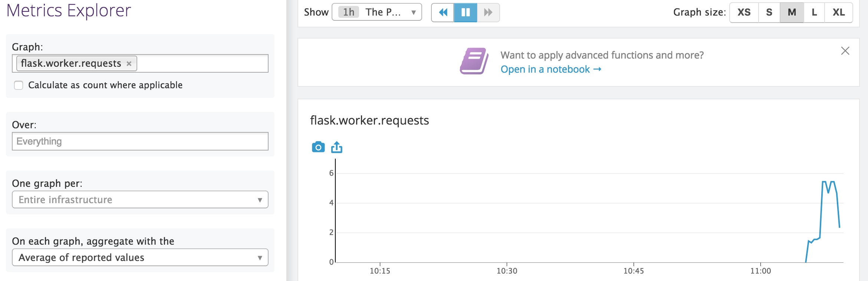Click the purple notebook icon
868x281 pixels.
pyautogui.click(x=474, y=61)
